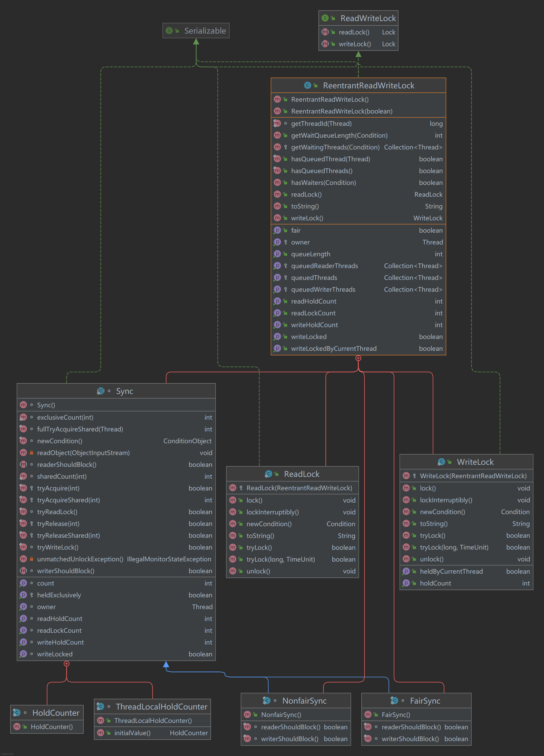Click the Sync abstract class icon
Screen dimensions: 544x756
[x=101, y=391]
